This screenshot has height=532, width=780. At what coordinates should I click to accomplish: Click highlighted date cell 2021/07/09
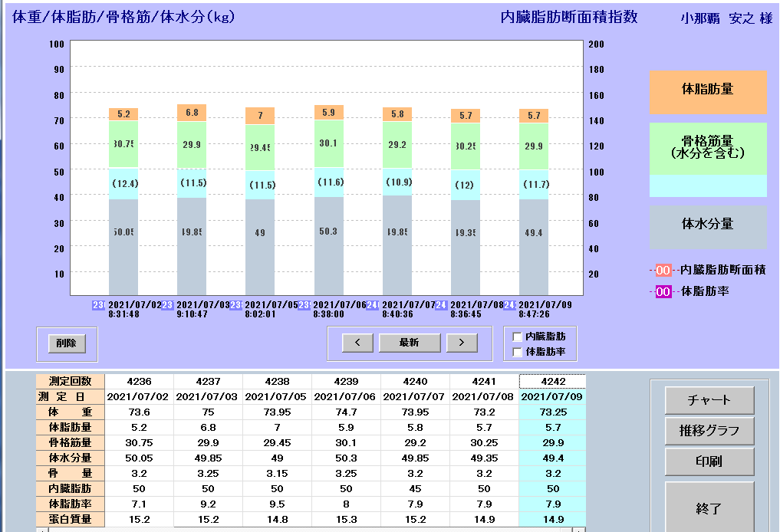click(x=553, y=397)
